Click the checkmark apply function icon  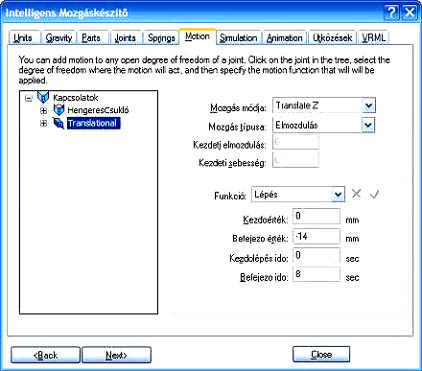[x=374, y=194]
